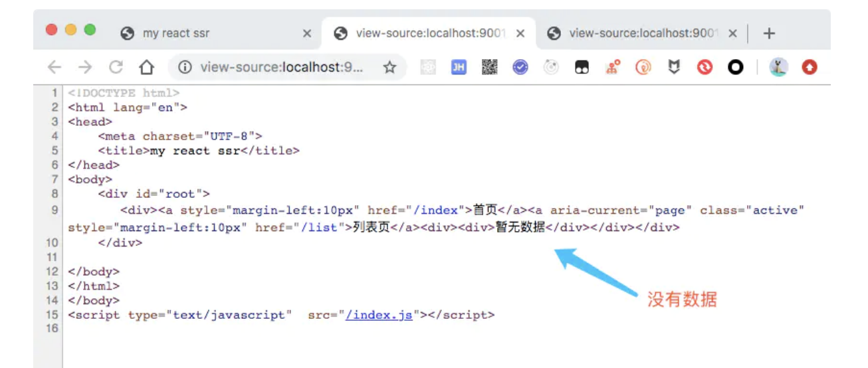Image resolution: width=868 pixels, height=368 pixels.
Task: Open the black circle extension icon
Action: (735, 67)
